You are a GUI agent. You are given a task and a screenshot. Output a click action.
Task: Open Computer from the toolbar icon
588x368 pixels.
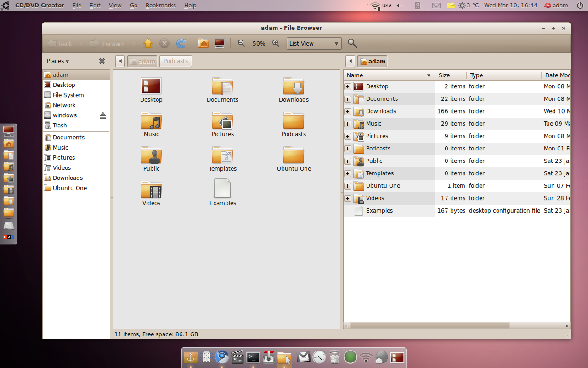[x=220, y=43]
